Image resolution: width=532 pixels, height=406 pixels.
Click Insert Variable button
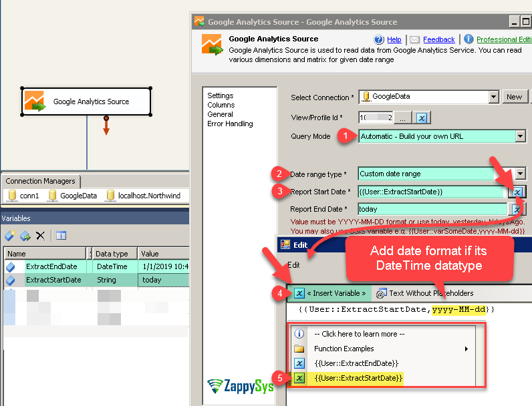[x=329, y=293]
